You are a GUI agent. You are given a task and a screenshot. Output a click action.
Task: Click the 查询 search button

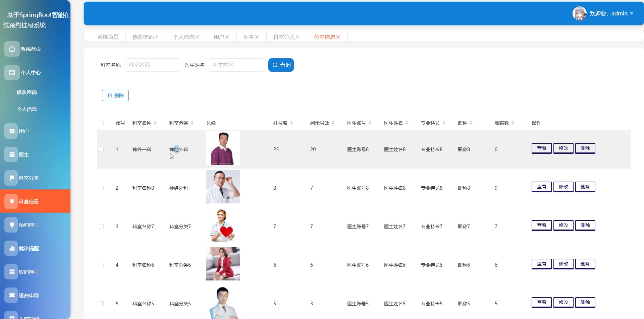[281, 65]
